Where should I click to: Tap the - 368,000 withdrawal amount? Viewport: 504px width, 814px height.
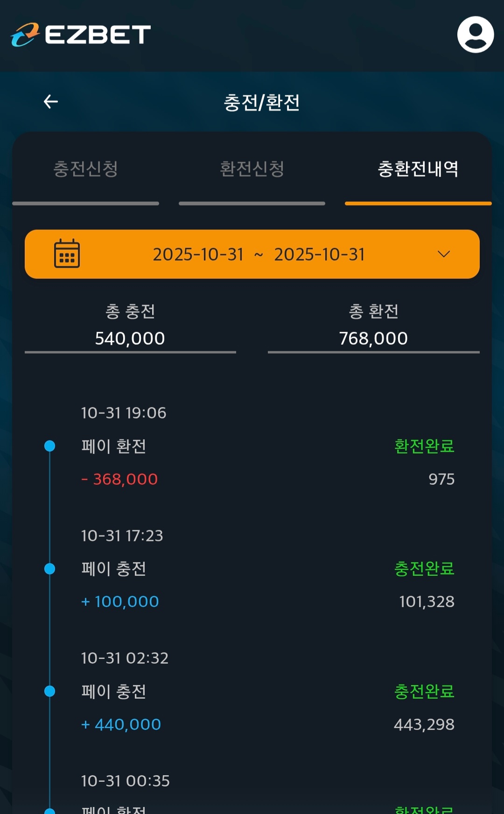(120, 479)
